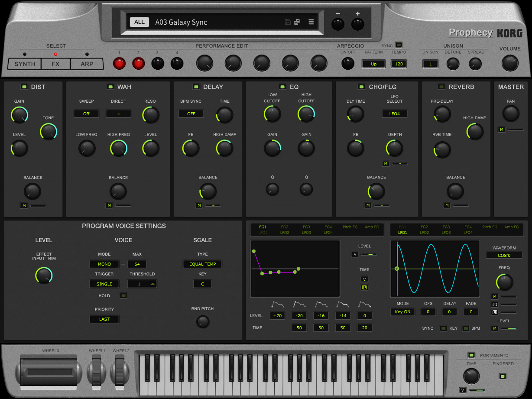The height and width of the screenshot is (399, 532).
Task: Click Performance Edit button 3
Action: (158, 64)
